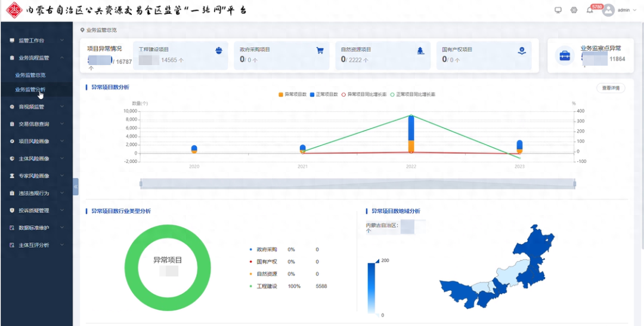Click the 2022 bar in the chart
This screenshot has height=326, width=644.
tap(411, 134)
